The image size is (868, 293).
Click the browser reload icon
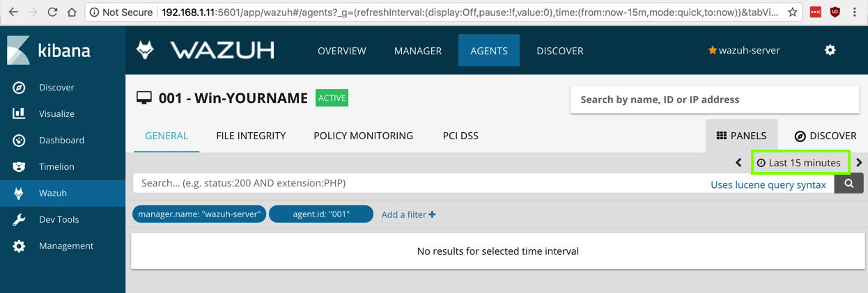[x=52, y=12]
